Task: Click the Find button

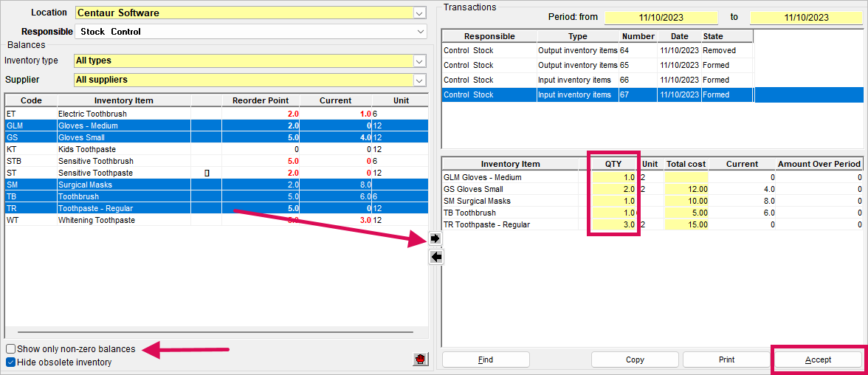Action: (x=486, y=359)
